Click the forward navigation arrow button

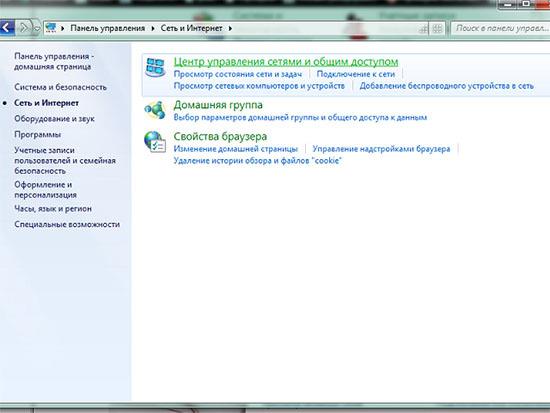(x=24, y=27)
